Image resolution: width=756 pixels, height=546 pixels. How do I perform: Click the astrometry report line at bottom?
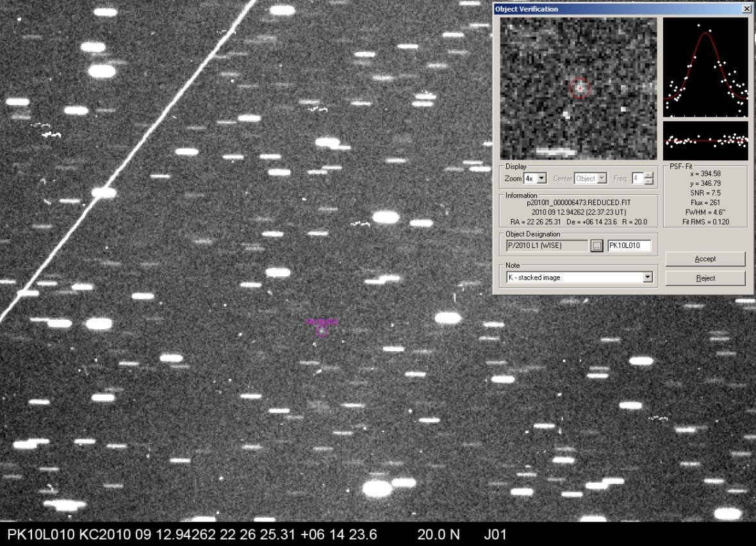[x=256, y=534]
